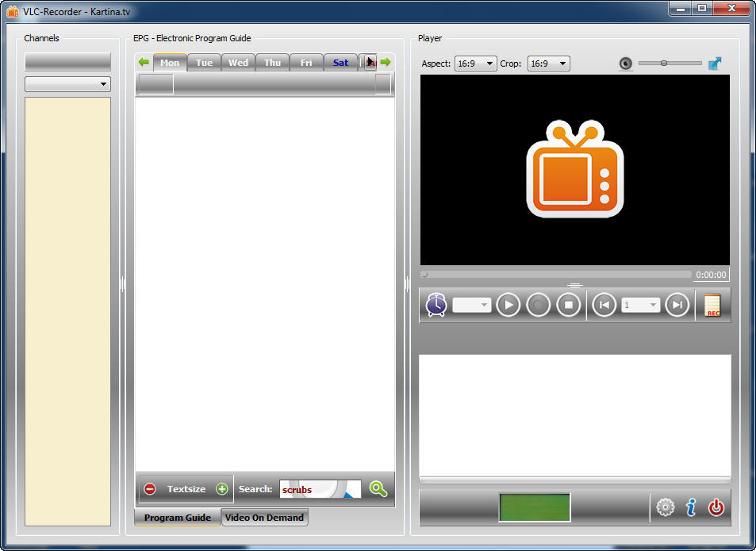Screen dimensions: 756x551
Task: Select the Wed tab in EPG
Action: (x=238, y=63)
